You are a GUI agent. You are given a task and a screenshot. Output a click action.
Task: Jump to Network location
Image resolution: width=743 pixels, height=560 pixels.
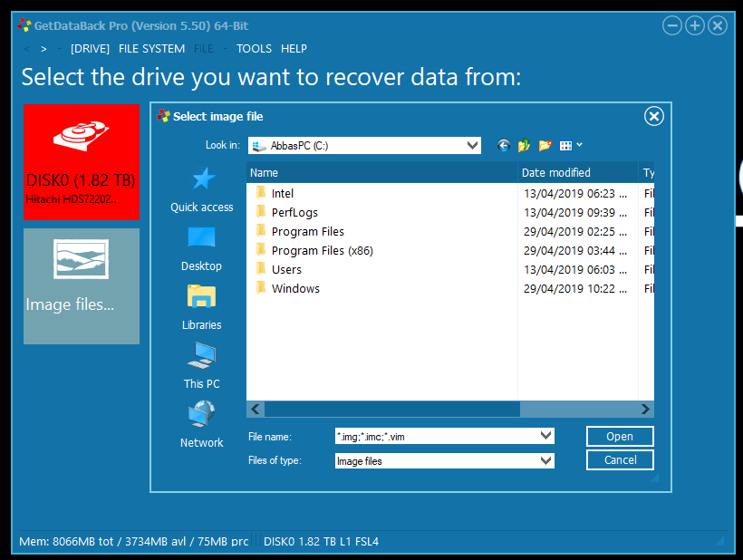(202, 426)
